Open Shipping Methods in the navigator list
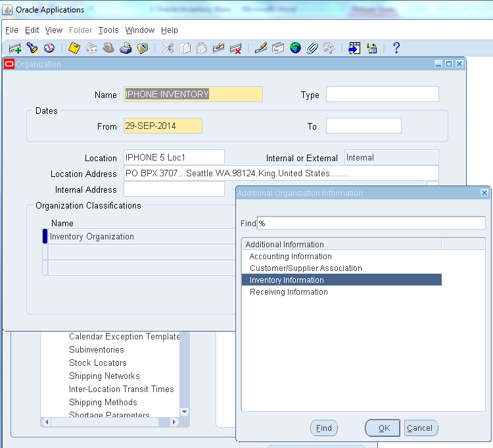 103,403
